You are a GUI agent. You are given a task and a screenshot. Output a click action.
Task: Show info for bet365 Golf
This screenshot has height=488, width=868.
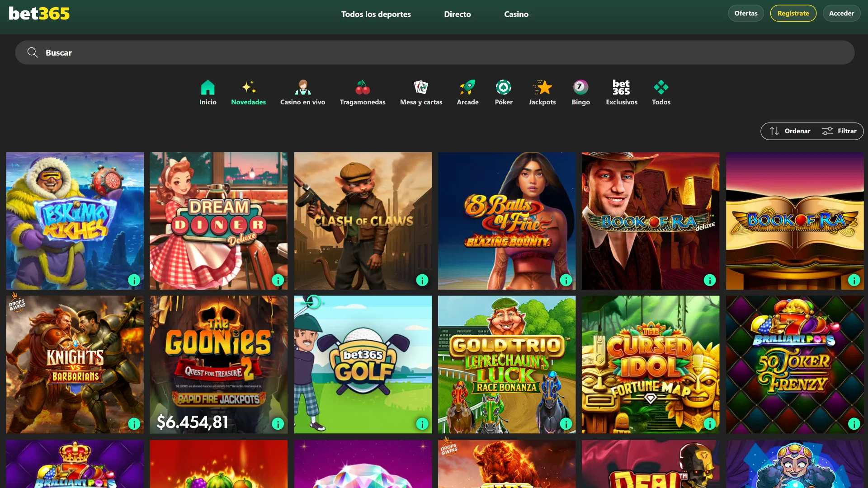point(422,424)
